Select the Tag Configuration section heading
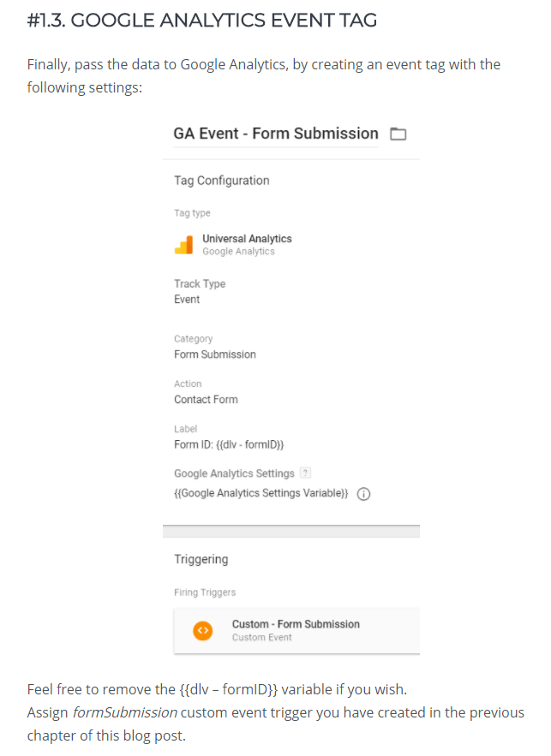This screenshot has width=551, height=756. 221,181
